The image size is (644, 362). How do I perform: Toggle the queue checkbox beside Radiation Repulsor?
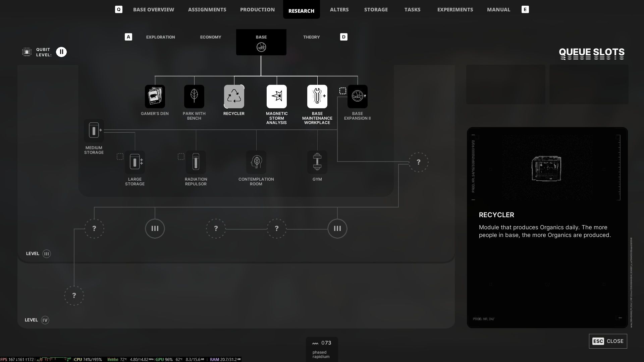[x=181, y=157]
